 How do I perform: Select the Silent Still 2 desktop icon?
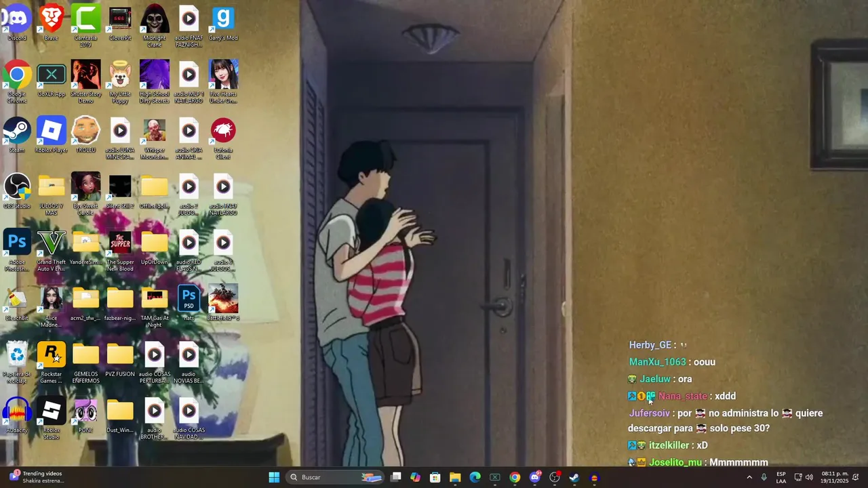(x=120, y=192)
